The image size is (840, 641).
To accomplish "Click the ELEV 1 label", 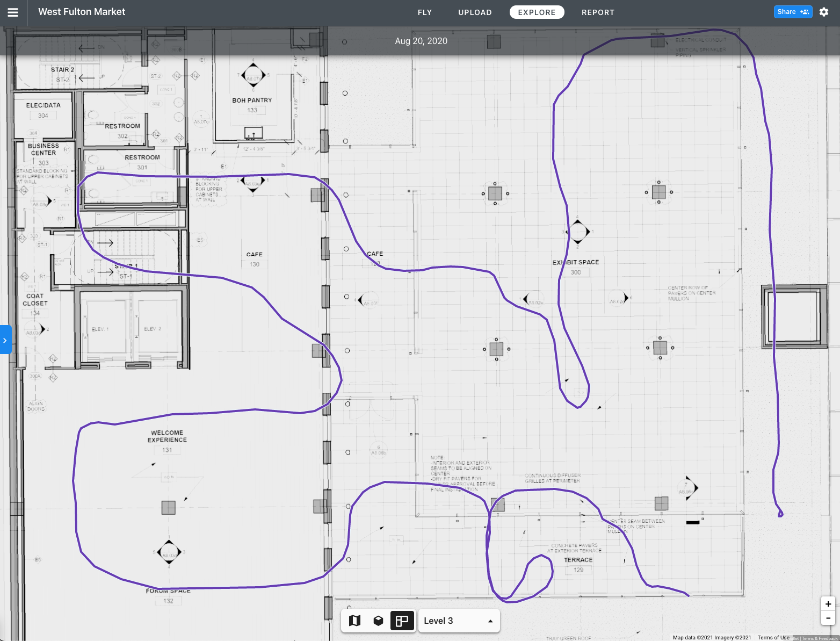I will click(x=100, y=329).
